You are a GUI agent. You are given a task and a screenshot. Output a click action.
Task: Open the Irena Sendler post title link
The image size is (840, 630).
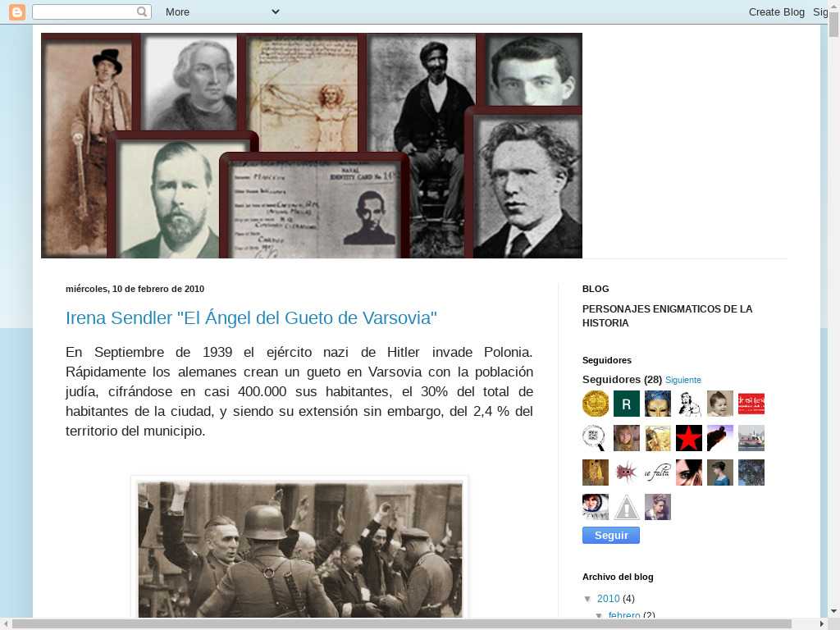(x=251, y=318)
